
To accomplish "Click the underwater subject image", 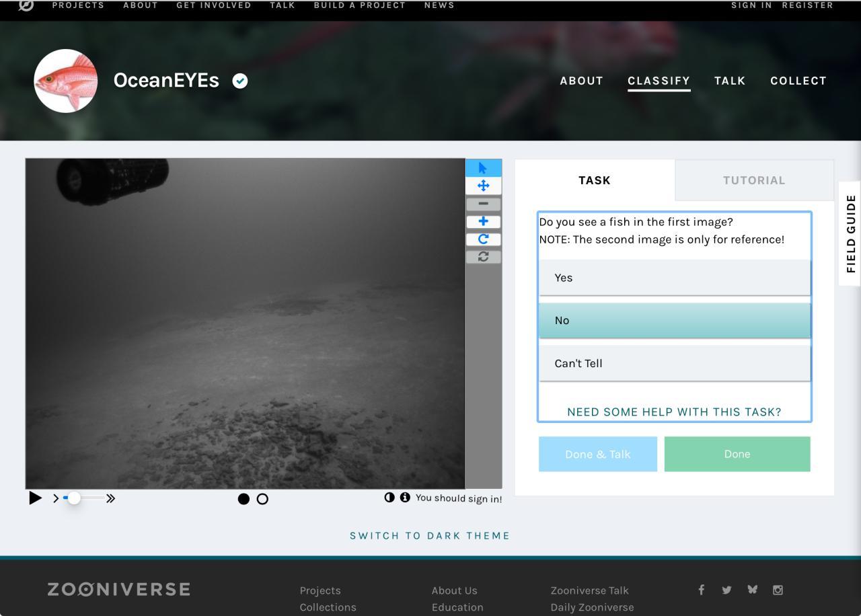I will (245, 323).
